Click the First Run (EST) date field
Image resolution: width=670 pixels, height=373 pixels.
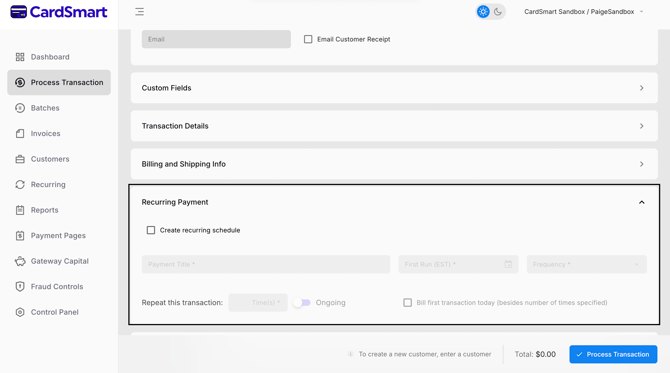[x=458, y=264]
